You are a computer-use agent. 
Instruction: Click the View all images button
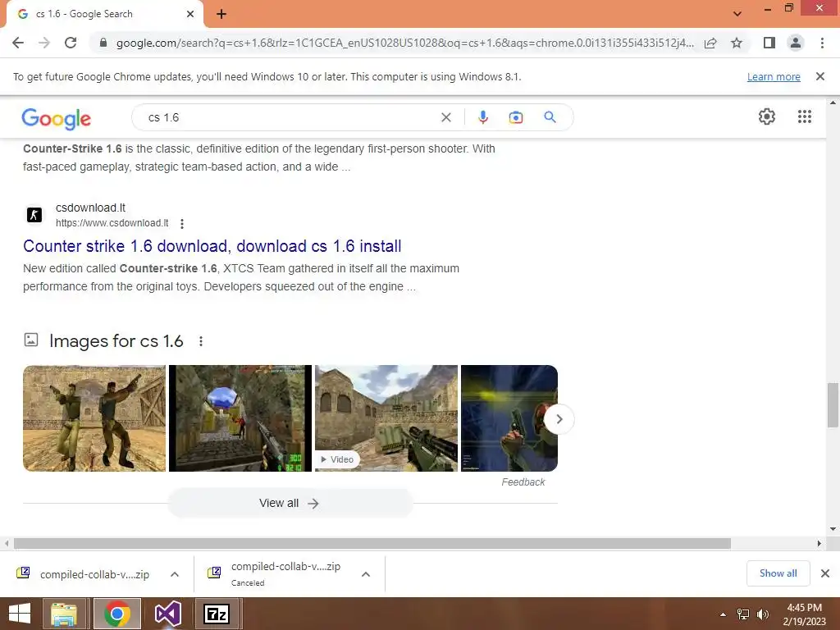[x=290, y=503]
